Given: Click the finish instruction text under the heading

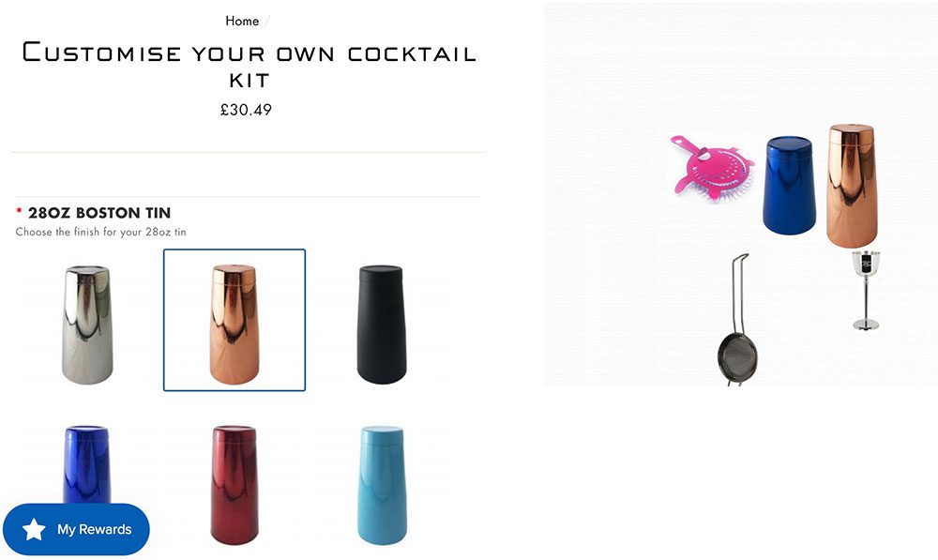Looking at the screenshot, I should (100, 232).
